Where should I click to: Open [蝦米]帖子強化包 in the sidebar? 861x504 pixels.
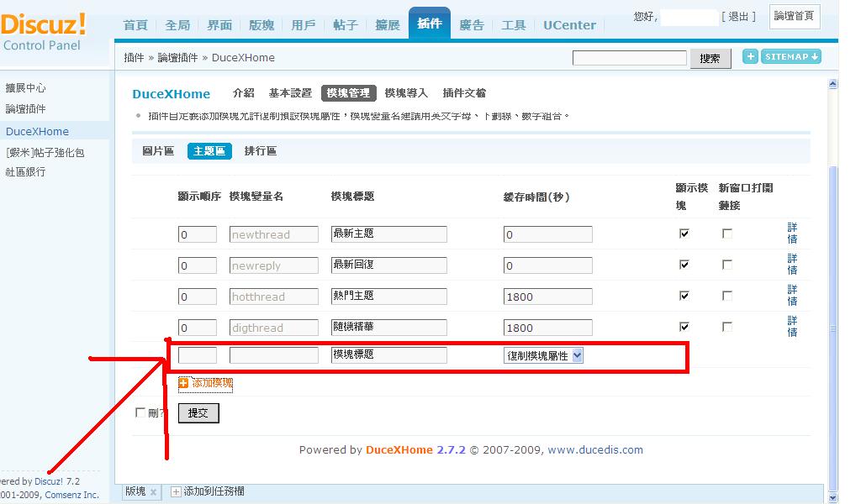(x=45, y=153)
